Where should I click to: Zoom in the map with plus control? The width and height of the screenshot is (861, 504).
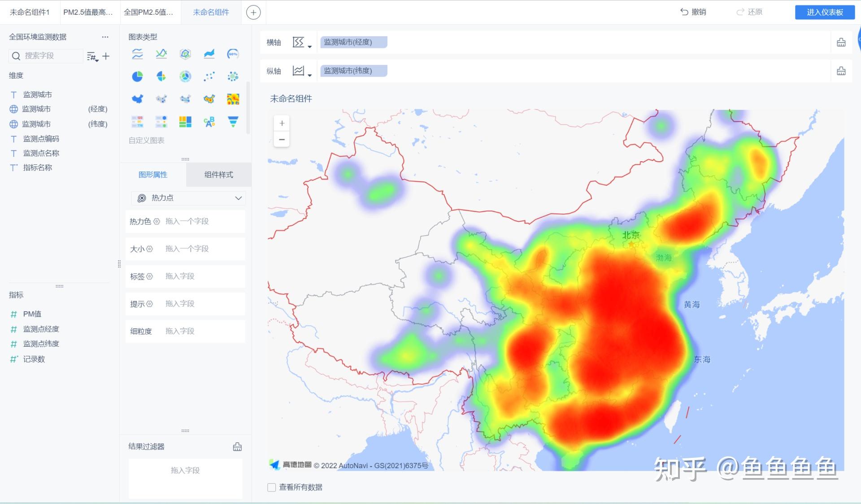pyautogui.click(x=282, y=123)
